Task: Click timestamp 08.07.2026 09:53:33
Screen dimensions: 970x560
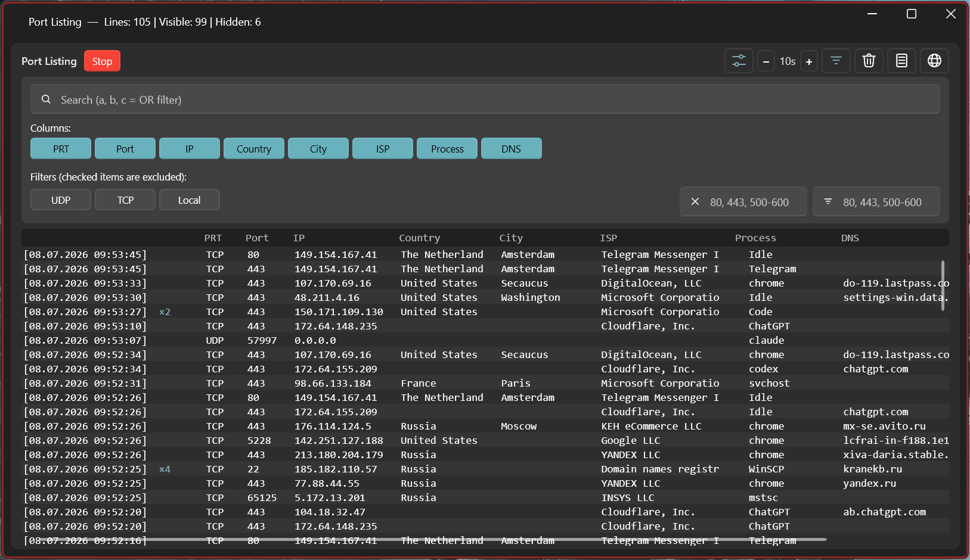Action: [85, 283]
